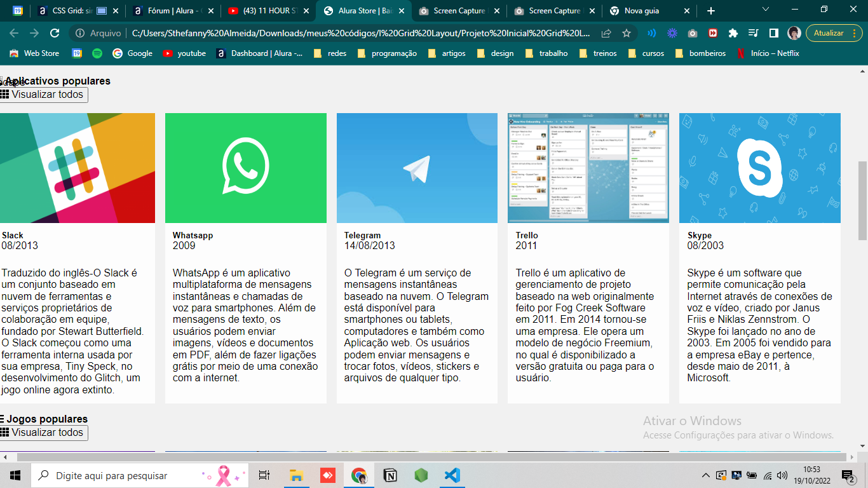
Task: Open the purple sunburst extension
Action: pos(672,33)
